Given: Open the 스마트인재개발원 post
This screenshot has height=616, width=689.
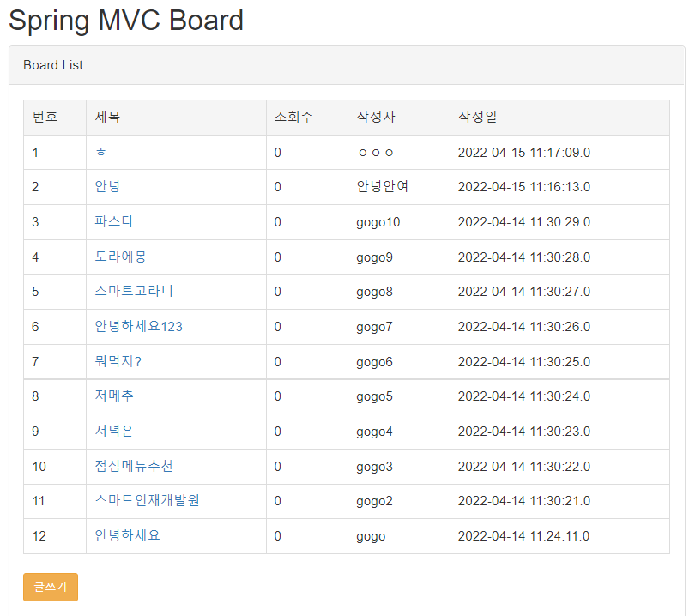Looking at the screenshot, I should point(147,500).
